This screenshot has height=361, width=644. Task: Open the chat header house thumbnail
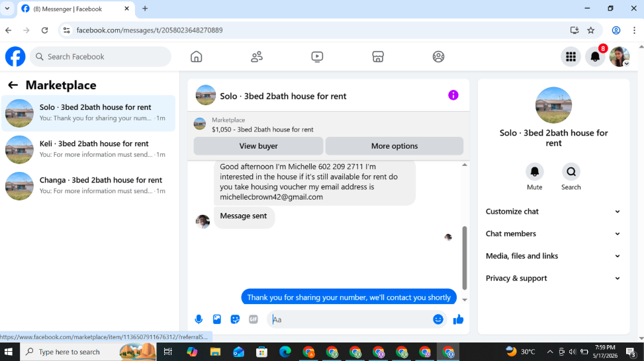206,95
